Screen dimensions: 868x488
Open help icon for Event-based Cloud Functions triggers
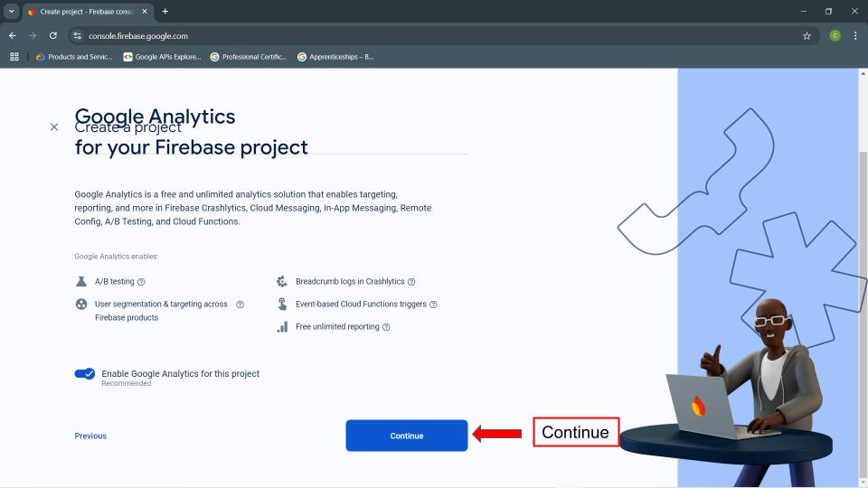tap(433, 305)
